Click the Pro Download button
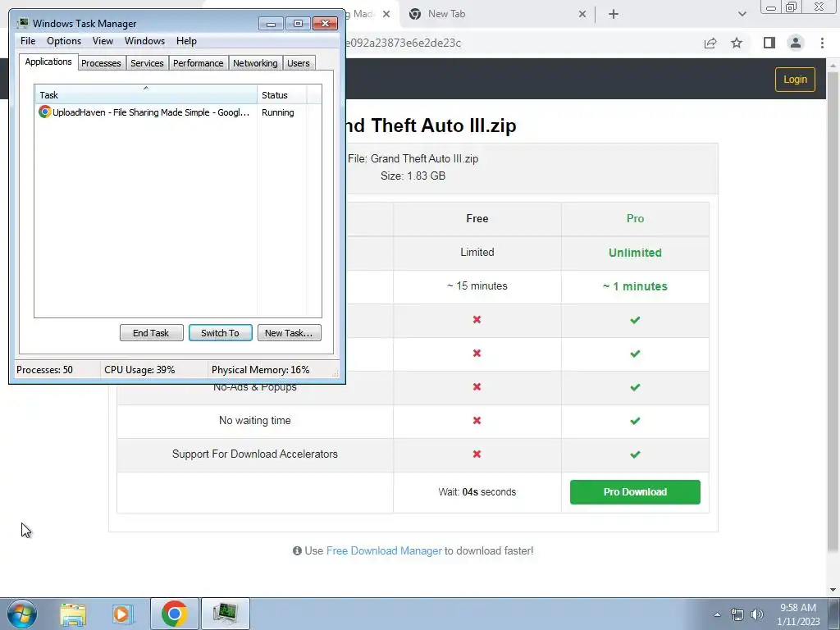The image size is (840, 630). [x=635, y=492]
